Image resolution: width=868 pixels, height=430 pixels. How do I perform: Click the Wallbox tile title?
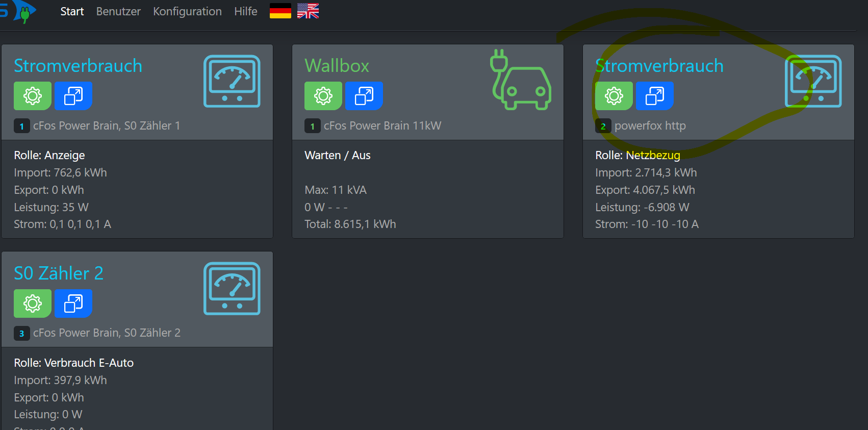[x=337, y=66]
